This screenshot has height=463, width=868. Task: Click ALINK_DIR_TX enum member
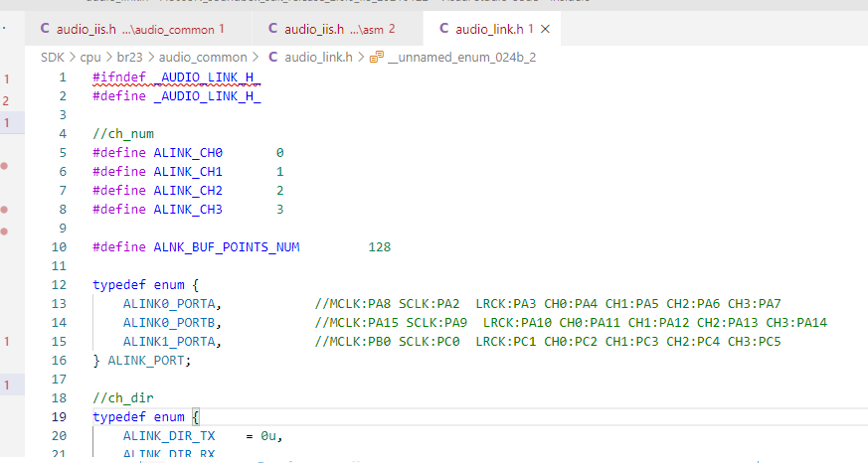click(x=169, y=436)
